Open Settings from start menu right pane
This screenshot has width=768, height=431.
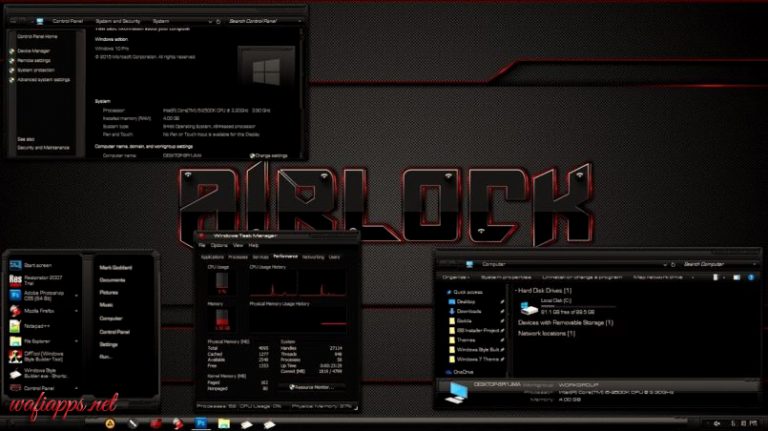(109, 344)
